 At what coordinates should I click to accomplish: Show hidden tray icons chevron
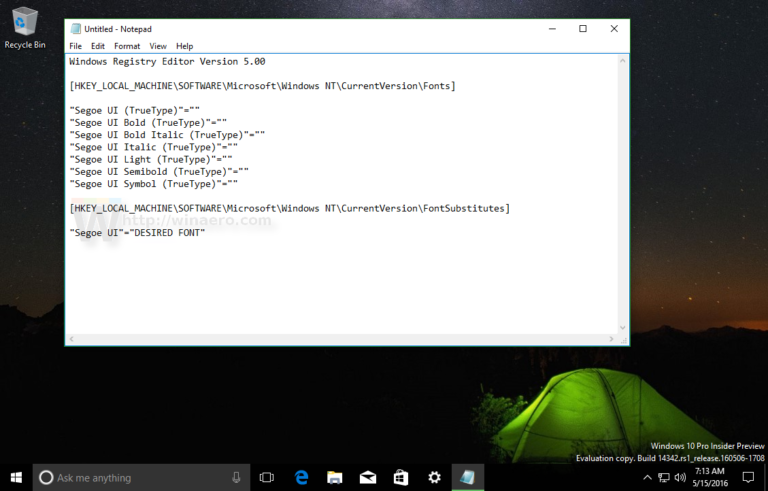click(648, 477)
